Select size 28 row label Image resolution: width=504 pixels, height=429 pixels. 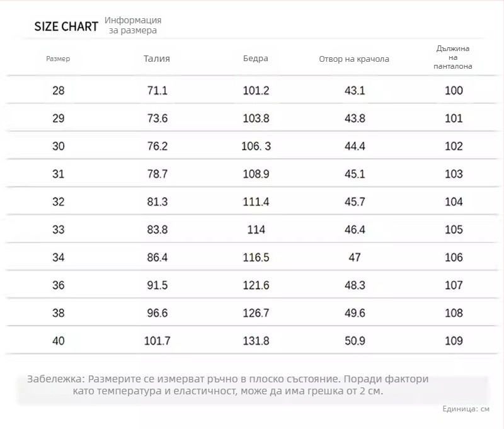(x=59, y=90)
